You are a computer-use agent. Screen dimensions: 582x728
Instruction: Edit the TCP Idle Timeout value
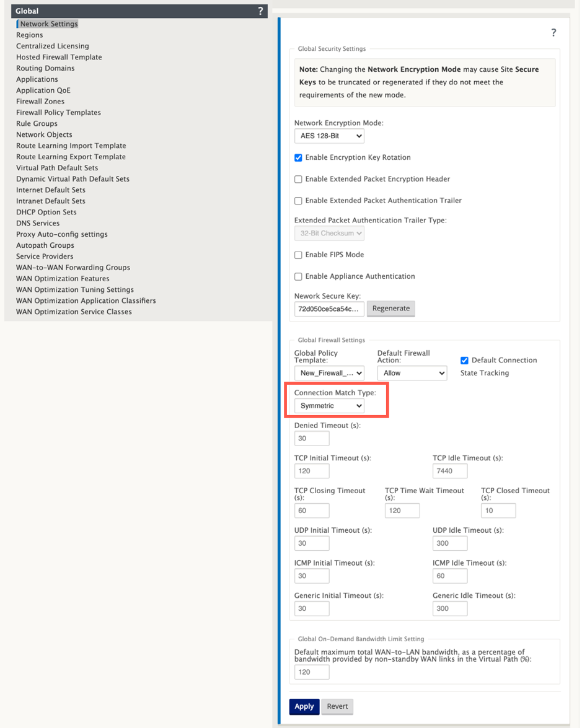click(x=450, y=471)
